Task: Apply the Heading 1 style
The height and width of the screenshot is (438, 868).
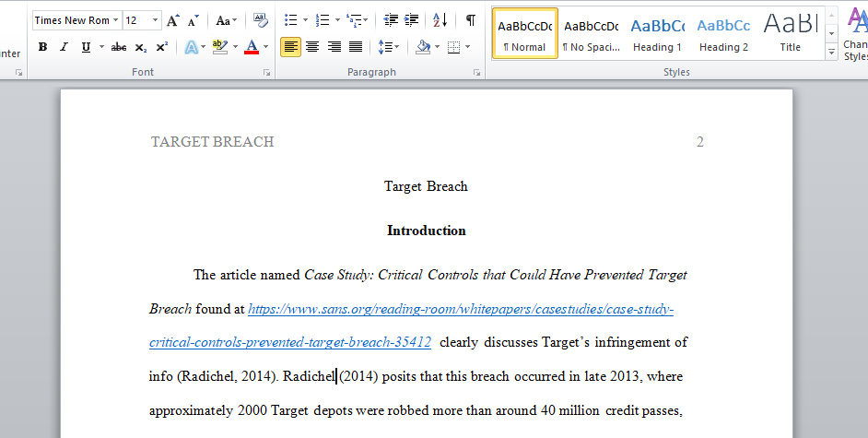Action: [658, 33]
